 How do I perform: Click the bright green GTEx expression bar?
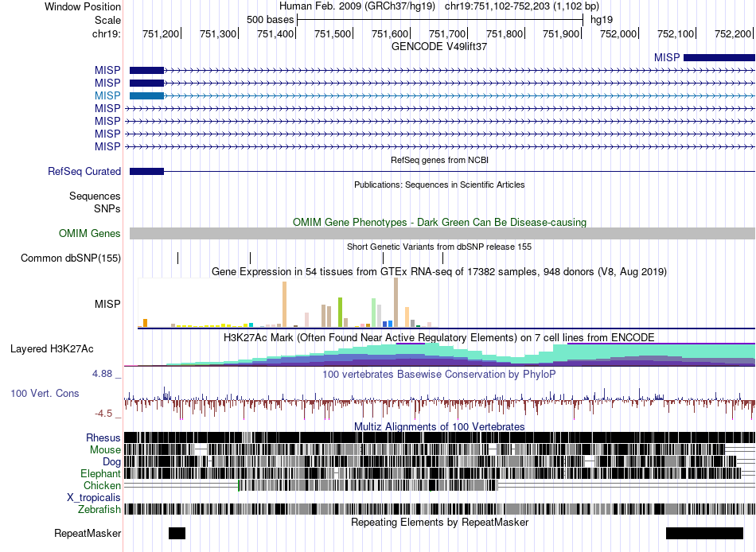click(341, 313)
